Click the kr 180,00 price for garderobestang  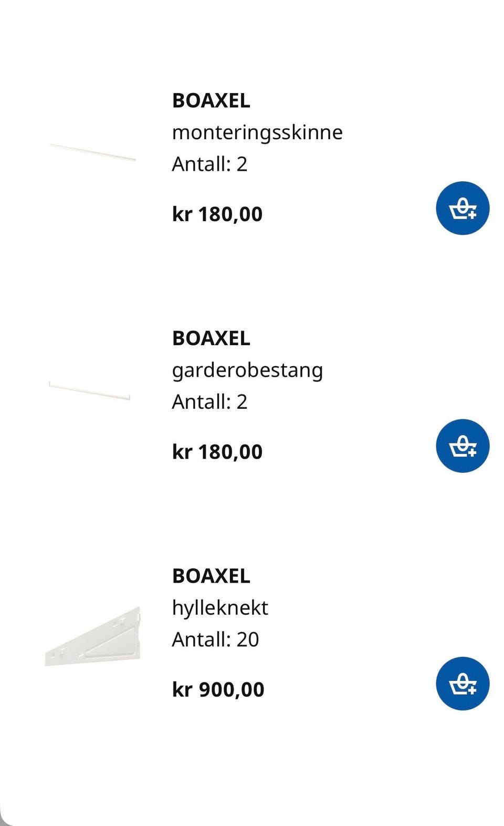tap(217, 451)
